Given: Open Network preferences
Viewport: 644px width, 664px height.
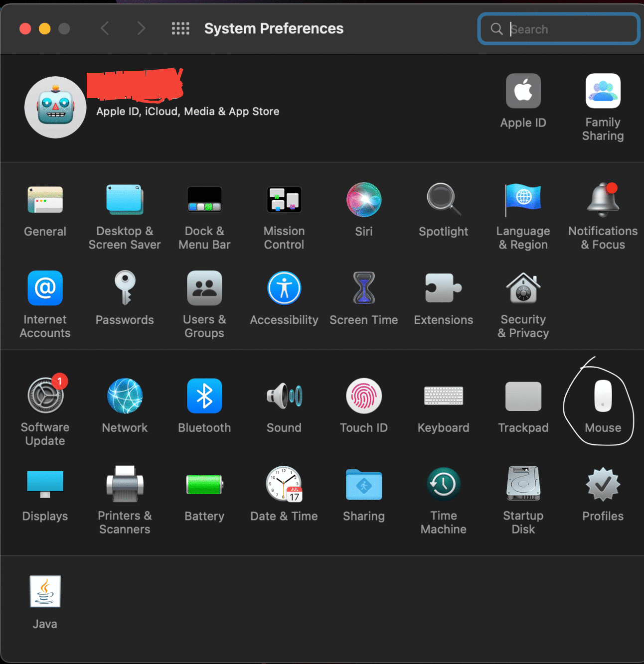Looking at the screenshot, I should [x=125, y=396].
